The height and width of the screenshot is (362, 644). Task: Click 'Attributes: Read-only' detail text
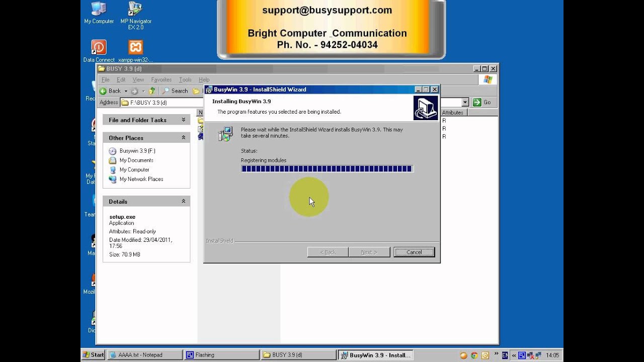pyautogui.click(x=132, y=231)
